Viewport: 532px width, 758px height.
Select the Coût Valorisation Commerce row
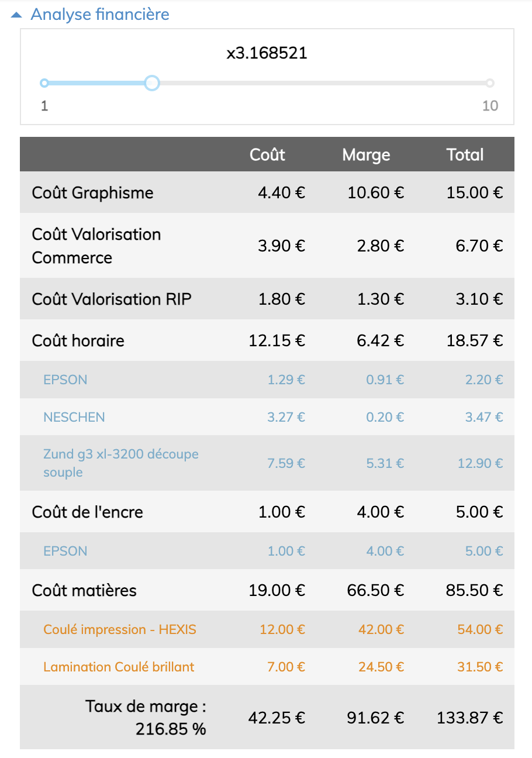96,246
